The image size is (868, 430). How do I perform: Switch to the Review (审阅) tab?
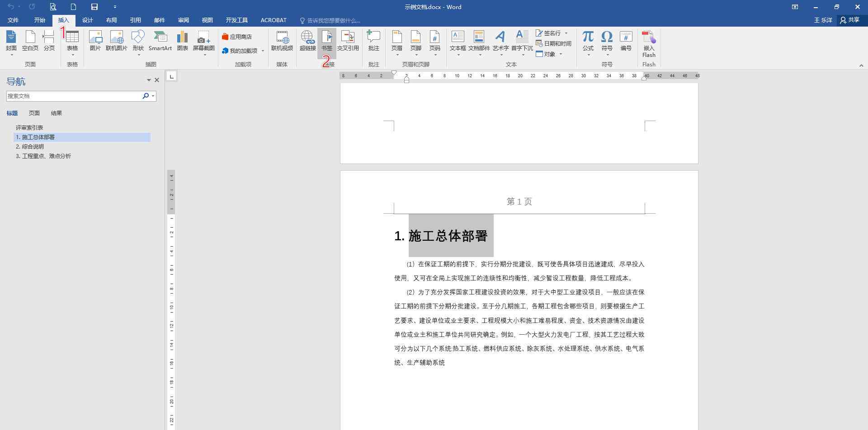[x=183, y=20]
